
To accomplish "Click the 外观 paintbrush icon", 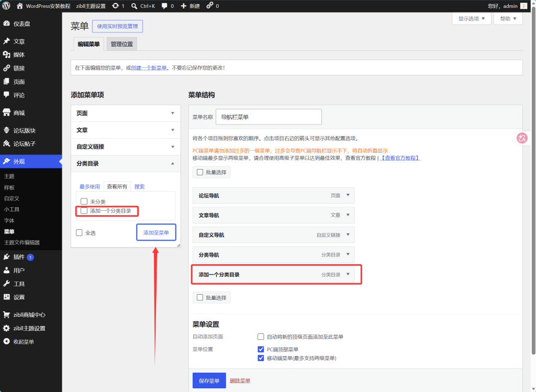I will (x=6, y=161).
